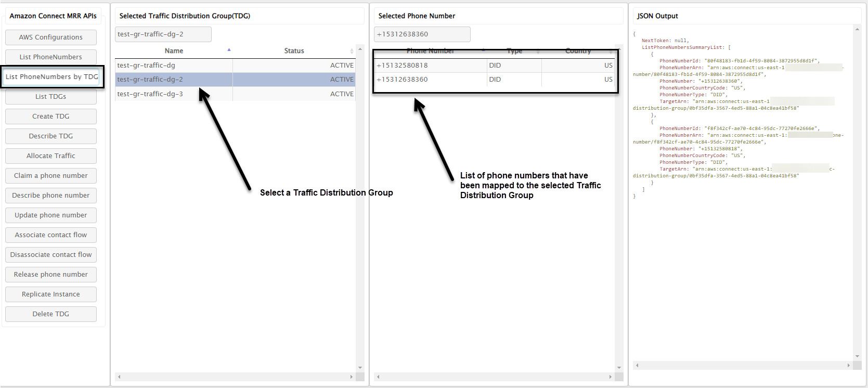
Task: Click JSON Output scroll-up arrow
Action: coord(857,29)
